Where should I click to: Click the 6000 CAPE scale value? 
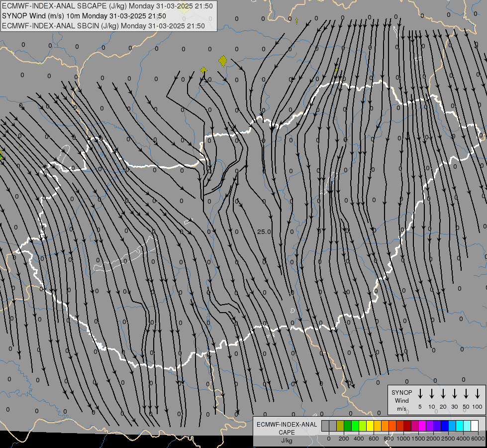(478, 439)
